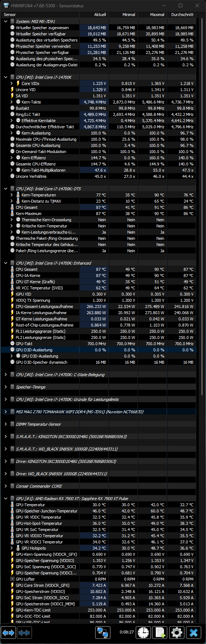206x644 pixels.
Task: Expand the C-State Belegung group
Action: (5, 375)
